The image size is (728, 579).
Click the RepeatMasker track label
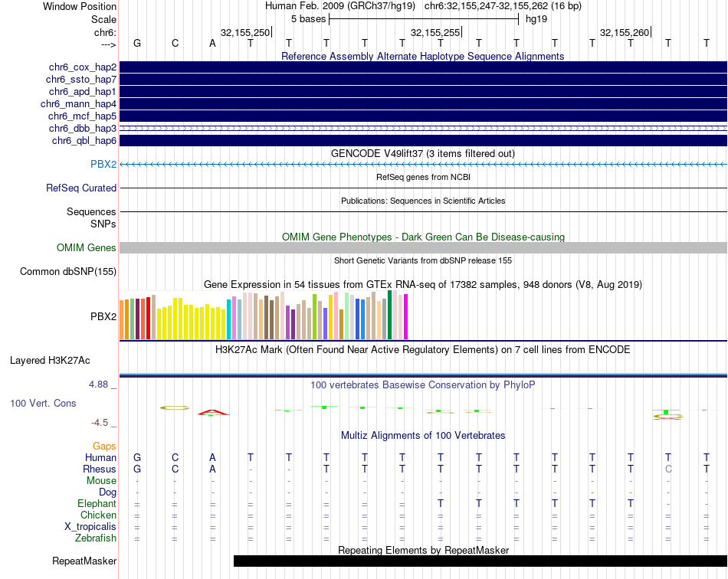click(x=84, y=561)
